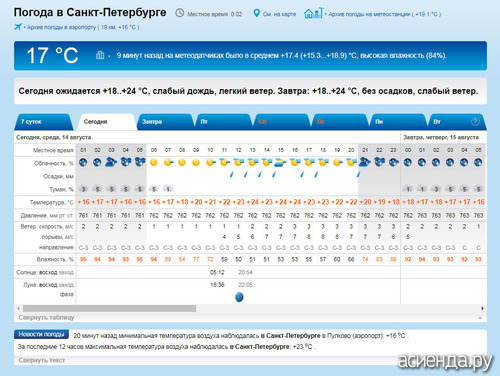Screen dimensions: 500x376
Task: Click the clock icon beside local time
Action: (x=180, y=13)
